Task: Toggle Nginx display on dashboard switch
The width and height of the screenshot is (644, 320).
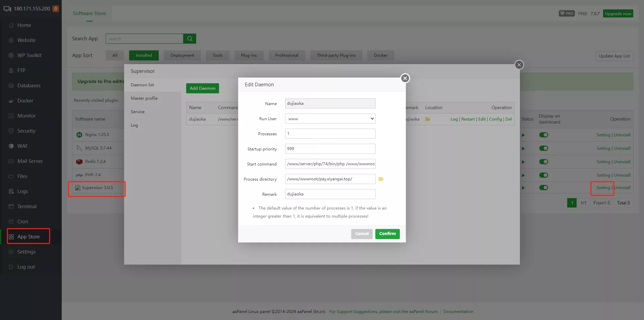Action: pyautogui.click(x=543, y=135)
